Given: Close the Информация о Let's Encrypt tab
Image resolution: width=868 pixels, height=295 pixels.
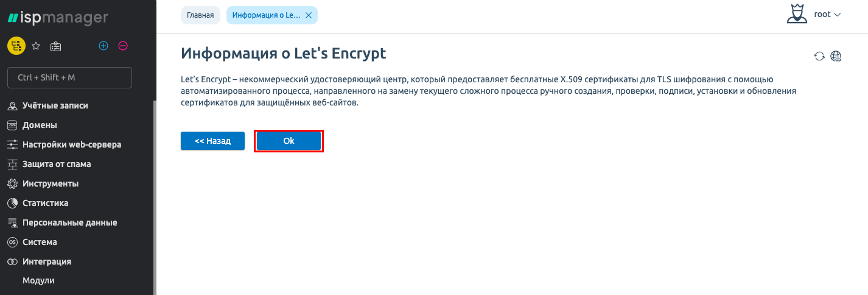Looking at the screenshot, I should [x=309, y=15].
